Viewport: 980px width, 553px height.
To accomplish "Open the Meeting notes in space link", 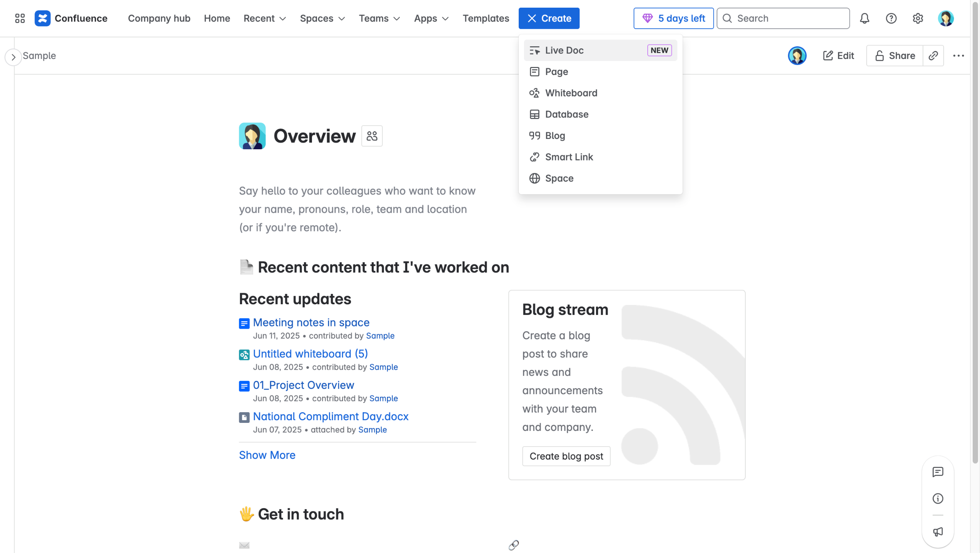I will point(311,323).
